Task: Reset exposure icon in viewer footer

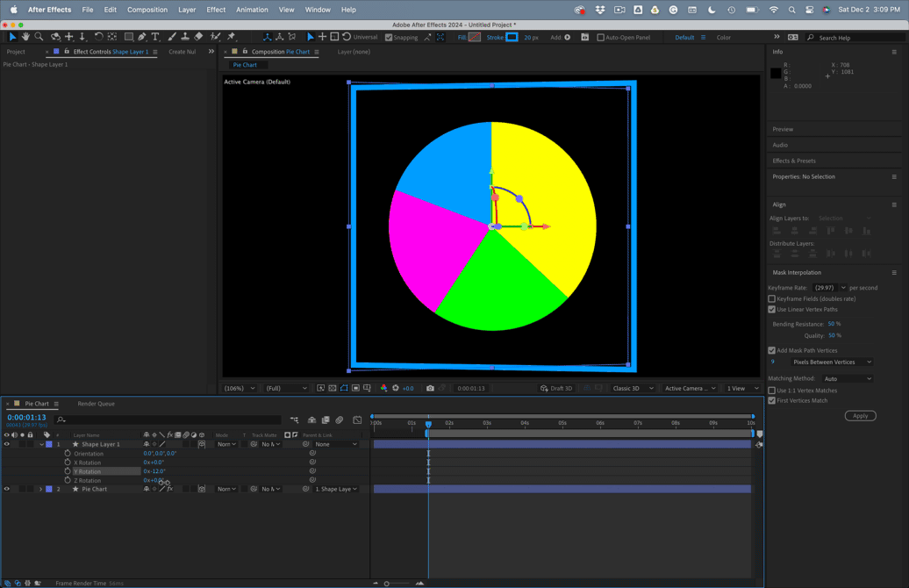Action: (x=396, y=389)
